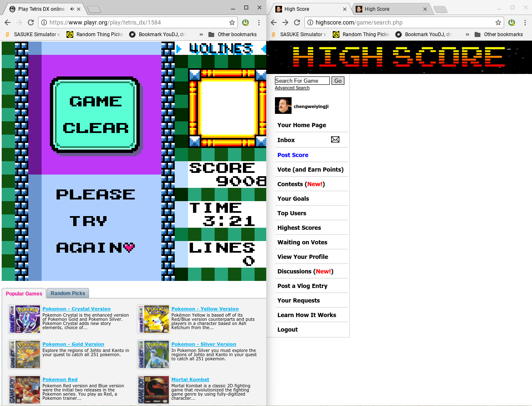Screen dimensions: 532x406
Task: Bookmark the Tetris DX page with star
Action: pyautogui.click(x=232, y=22)
